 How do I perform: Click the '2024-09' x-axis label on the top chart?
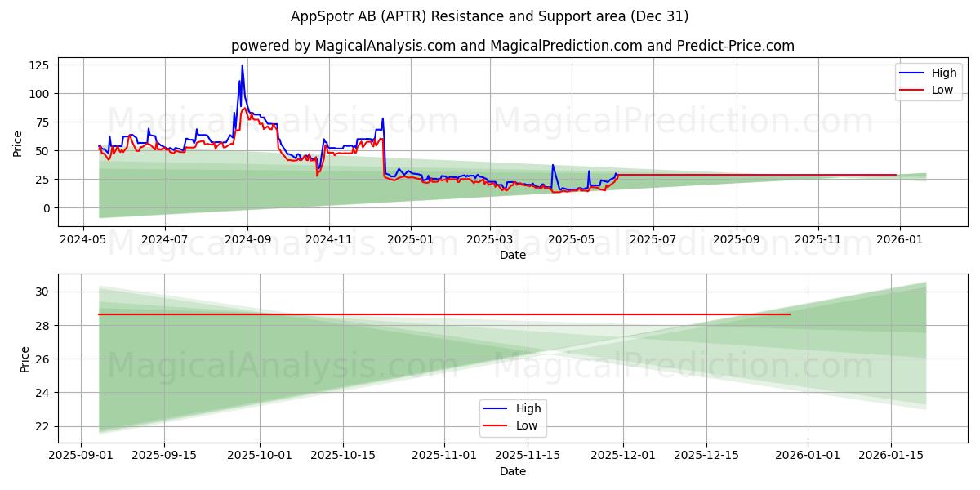(247, 239)
